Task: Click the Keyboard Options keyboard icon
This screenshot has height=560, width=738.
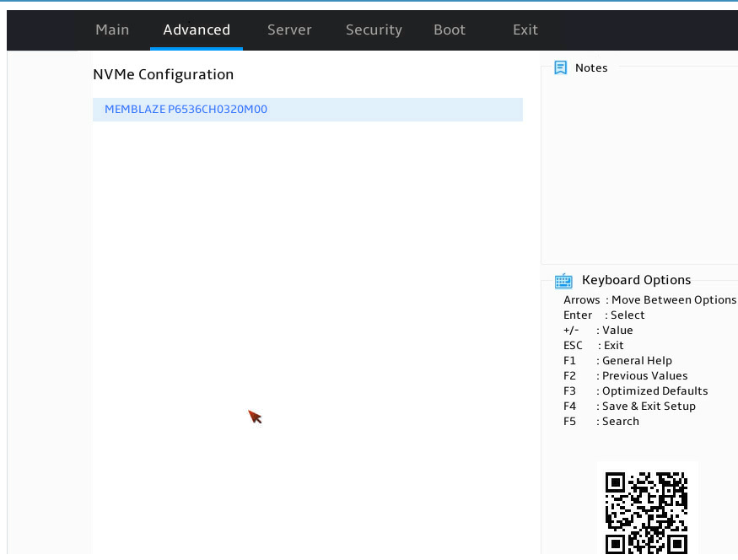Action: 563,281
